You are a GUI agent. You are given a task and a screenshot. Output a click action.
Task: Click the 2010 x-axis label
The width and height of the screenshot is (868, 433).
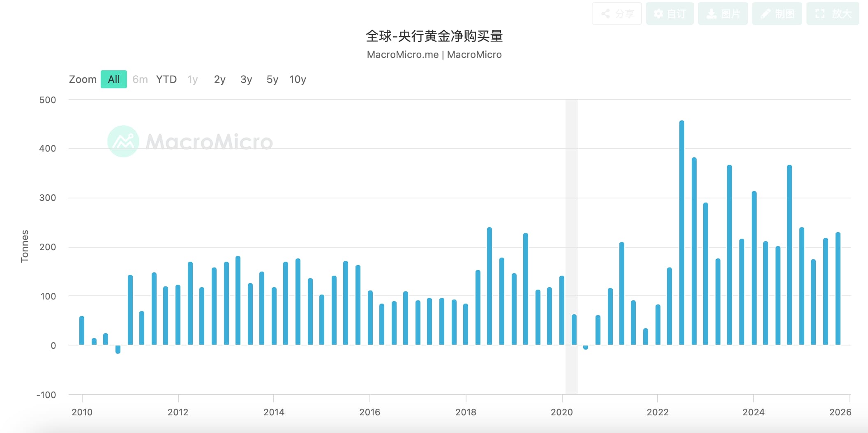82,412
